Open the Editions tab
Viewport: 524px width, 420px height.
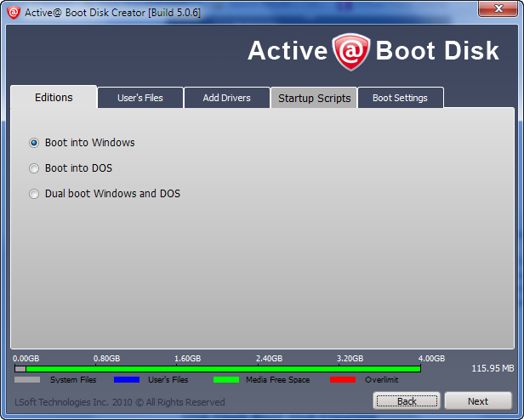coord(54,97)
